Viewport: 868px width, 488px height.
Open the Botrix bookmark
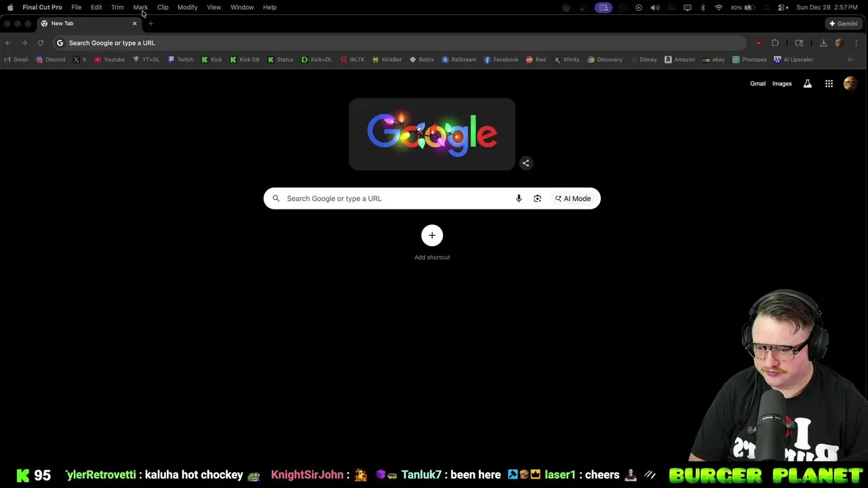click(422, 60)
